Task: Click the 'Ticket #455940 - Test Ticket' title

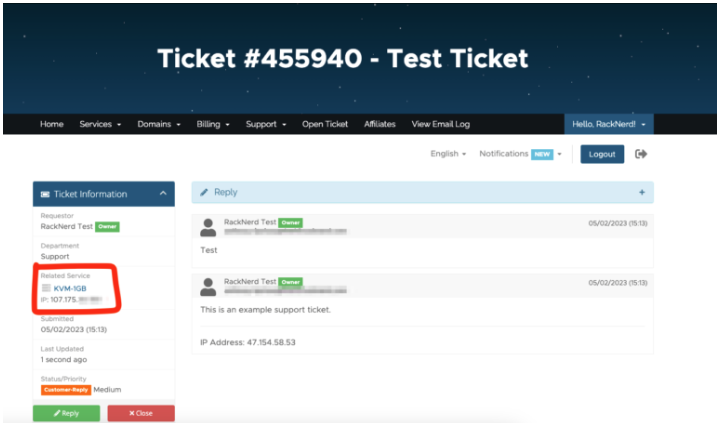Action: [x=343, y=58]
